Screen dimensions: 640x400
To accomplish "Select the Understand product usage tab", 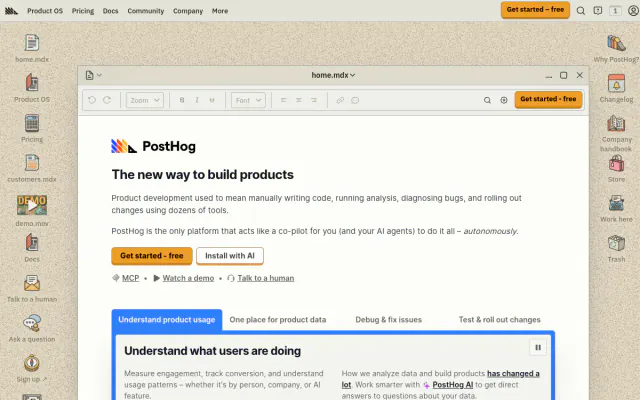I will (167, 320).
